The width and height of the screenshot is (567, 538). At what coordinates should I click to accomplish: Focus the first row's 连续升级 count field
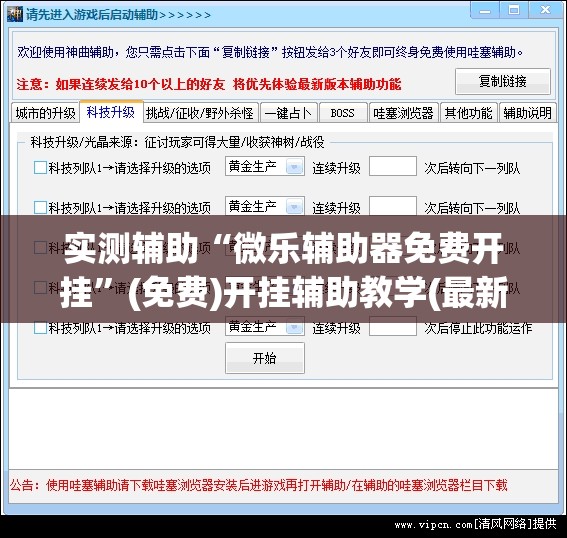393,167
